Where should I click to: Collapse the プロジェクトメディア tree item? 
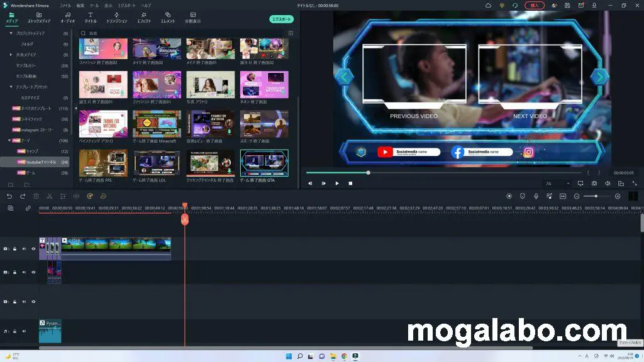click(x=11, y=33)
